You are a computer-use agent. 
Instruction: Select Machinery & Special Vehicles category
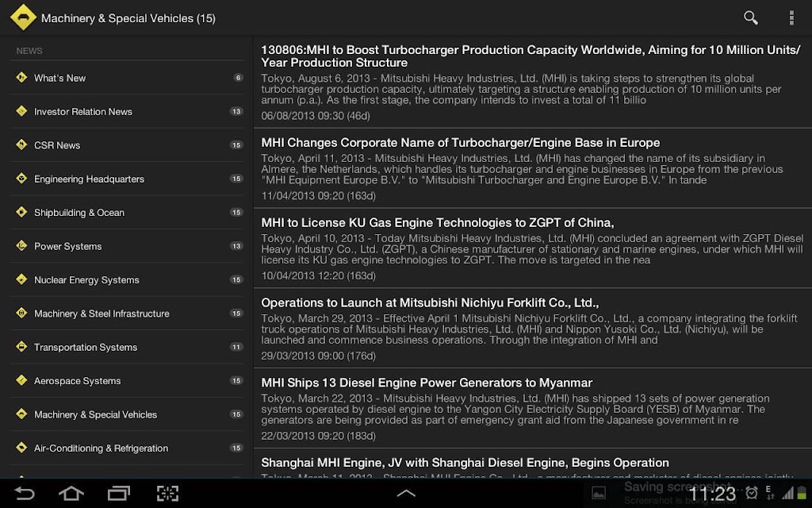click(x=127, y=414)
